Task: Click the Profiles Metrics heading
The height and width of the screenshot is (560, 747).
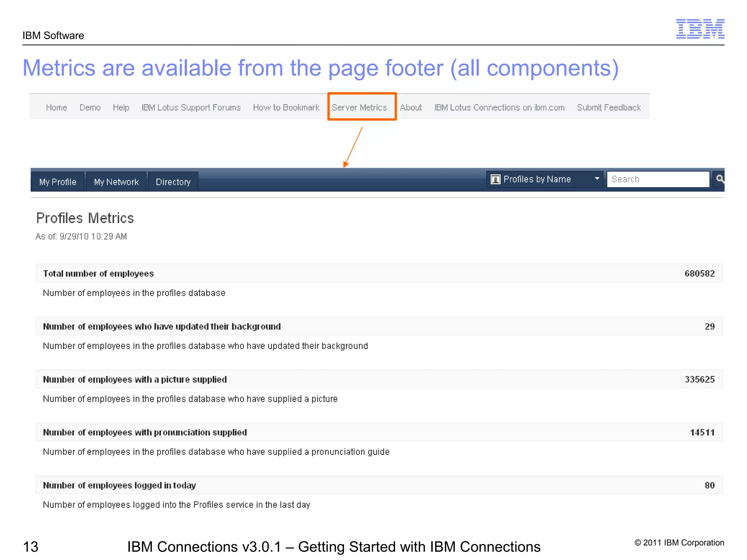Action: [x=85, y=218]
